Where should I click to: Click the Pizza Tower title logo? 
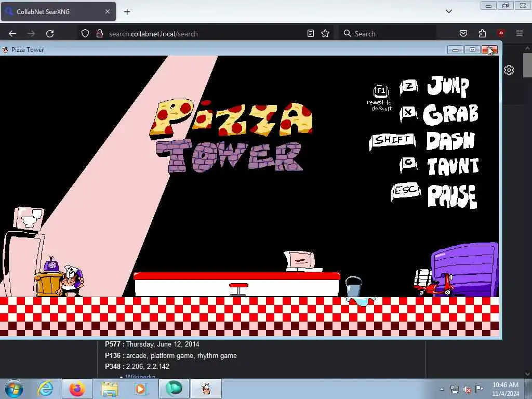[230, 136]
